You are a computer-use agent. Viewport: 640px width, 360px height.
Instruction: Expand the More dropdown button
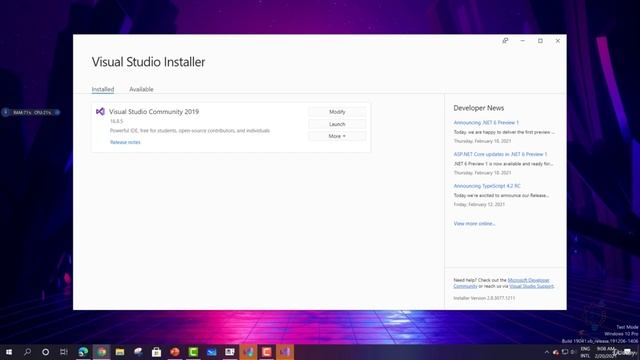(x=337, y=136)
